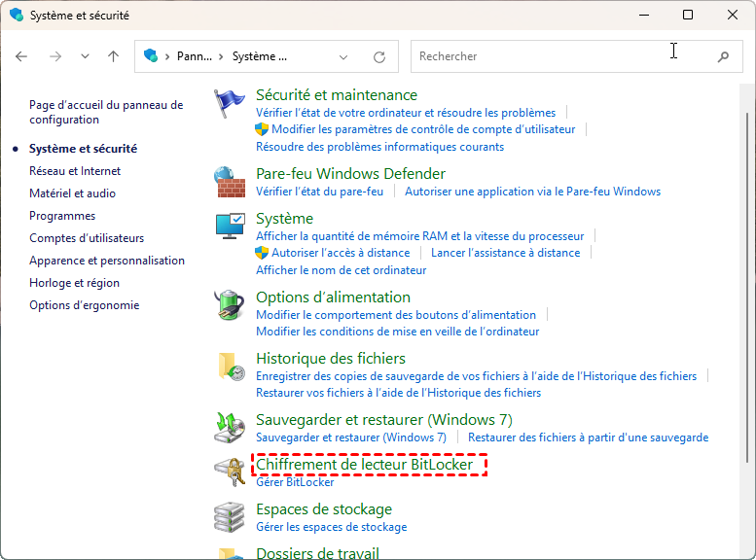Click Enregistrer des copies de sauvegarde link
The height and width of the screenshot is (560, 756).
[476, 376]
